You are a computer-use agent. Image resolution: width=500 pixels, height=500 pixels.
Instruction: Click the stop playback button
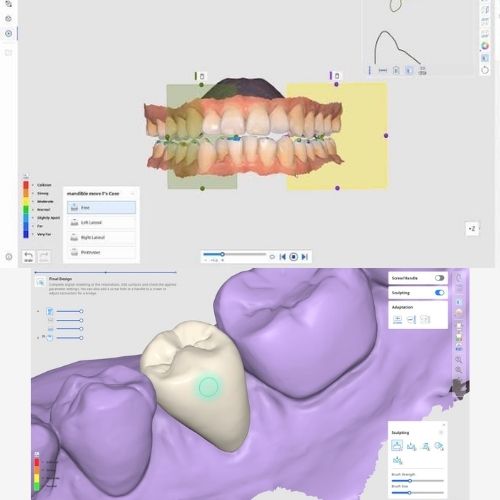pos(293,257)
